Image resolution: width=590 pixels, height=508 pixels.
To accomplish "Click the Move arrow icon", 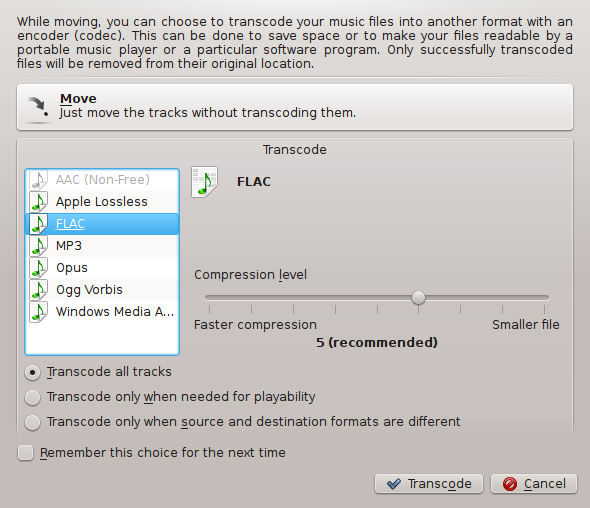I will 38,108.
